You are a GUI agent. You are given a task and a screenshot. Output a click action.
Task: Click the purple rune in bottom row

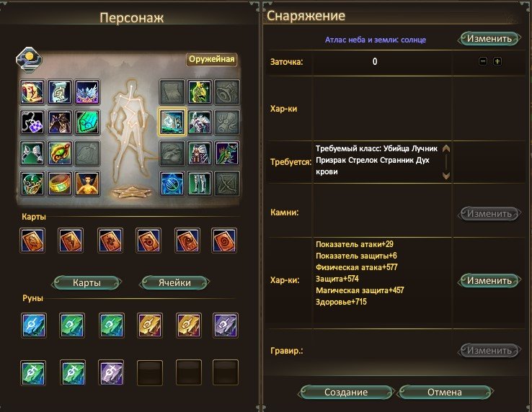pyautogui.click(x=110, y=372)
